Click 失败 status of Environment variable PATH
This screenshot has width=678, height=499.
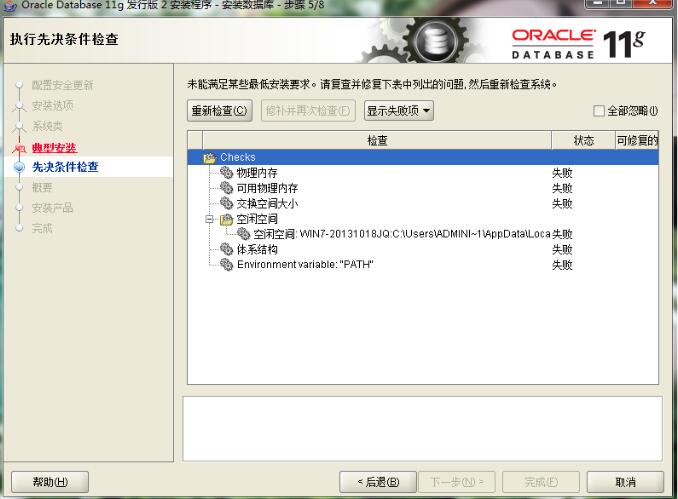(x=562, y=264)
